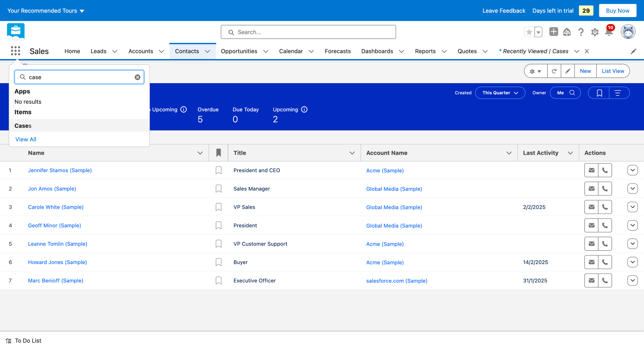This screenshot has width=644, height=349.
Task: Bookmark Geoff Minor row
Action: click(x=218, y=225)
